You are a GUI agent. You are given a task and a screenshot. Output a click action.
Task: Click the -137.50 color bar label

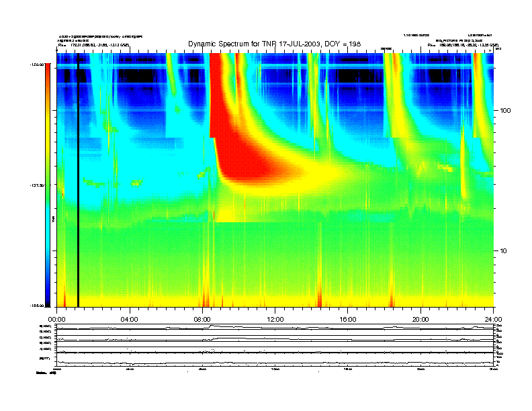click(x=38, y=185)
